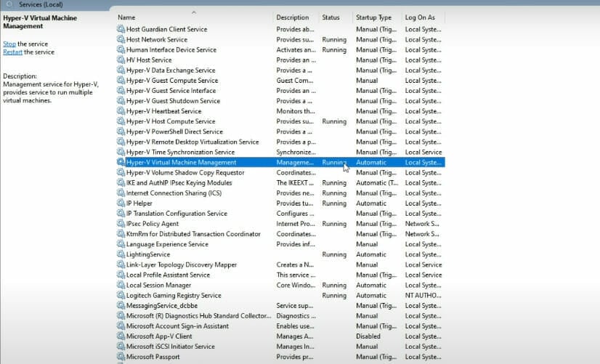Click Local Service logon of Hyper-V Time Synchronization
The width and height of the screenshot is (600, 364).
point(423,153)
